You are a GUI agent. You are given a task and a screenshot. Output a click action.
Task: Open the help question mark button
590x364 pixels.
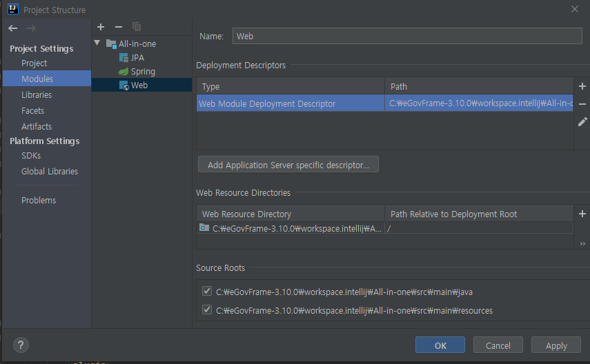click(x=21, y=345)
